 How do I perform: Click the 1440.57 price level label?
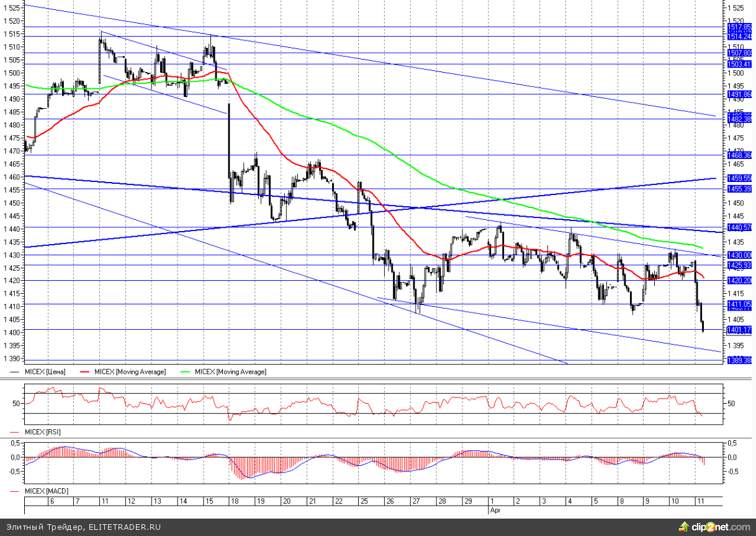point(739,227)
